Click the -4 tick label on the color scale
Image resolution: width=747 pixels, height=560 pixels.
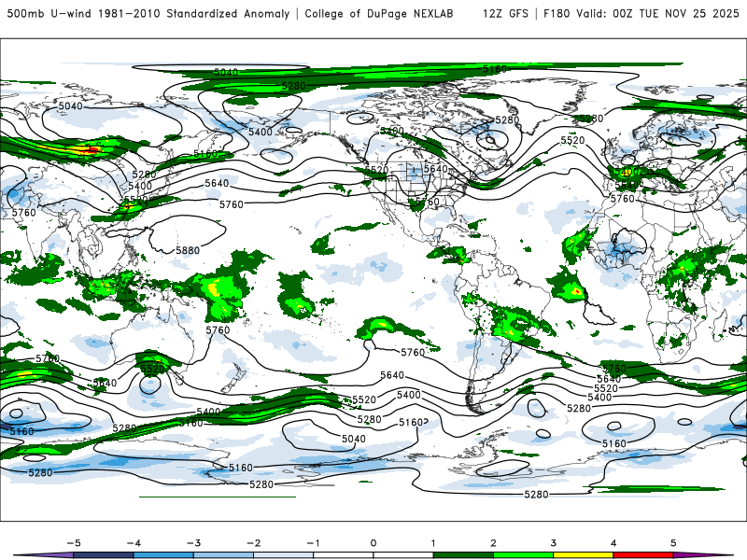[134, 543]
